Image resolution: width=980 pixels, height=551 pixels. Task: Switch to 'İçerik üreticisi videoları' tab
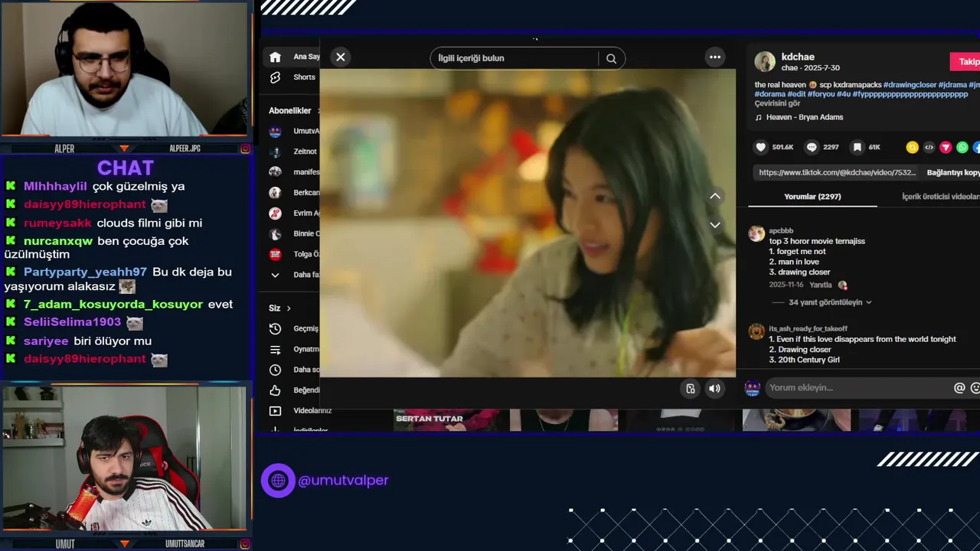(941, 197)
